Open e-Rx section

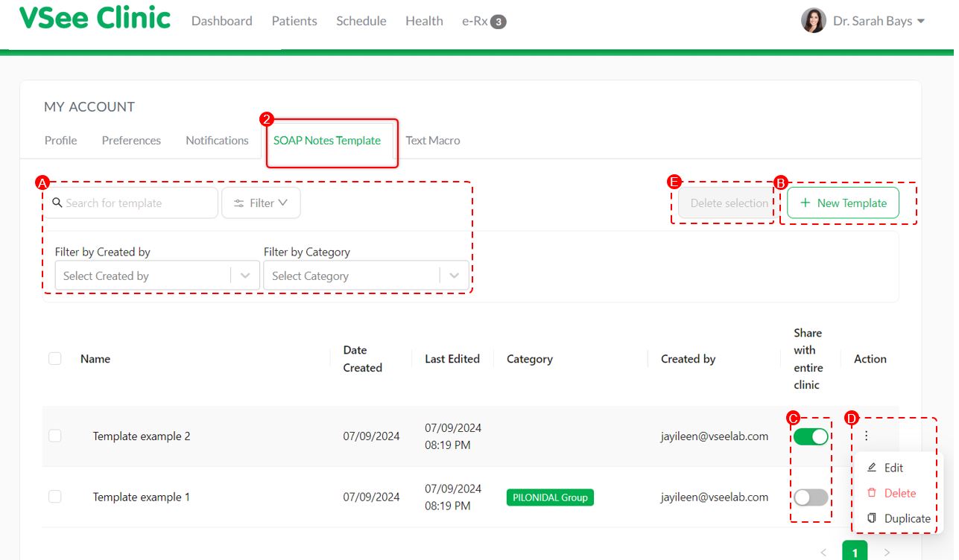pos(475,21)
